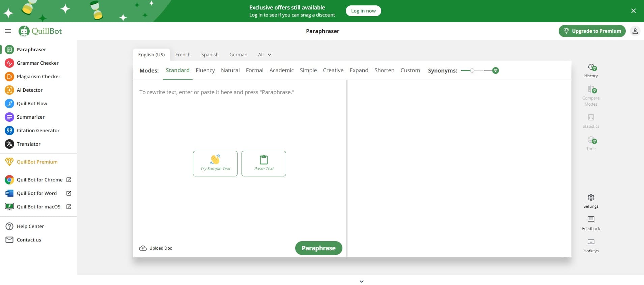The image size is (644, 285).
Task: Open QuillBot for Chrome extension link
Action: [x=38, y=180]
